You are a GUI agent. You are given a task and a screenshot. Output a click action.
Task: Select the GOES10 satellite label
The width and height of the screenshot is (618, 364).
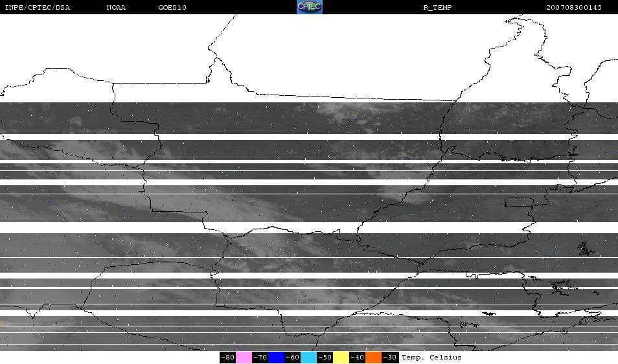(172, 8)
